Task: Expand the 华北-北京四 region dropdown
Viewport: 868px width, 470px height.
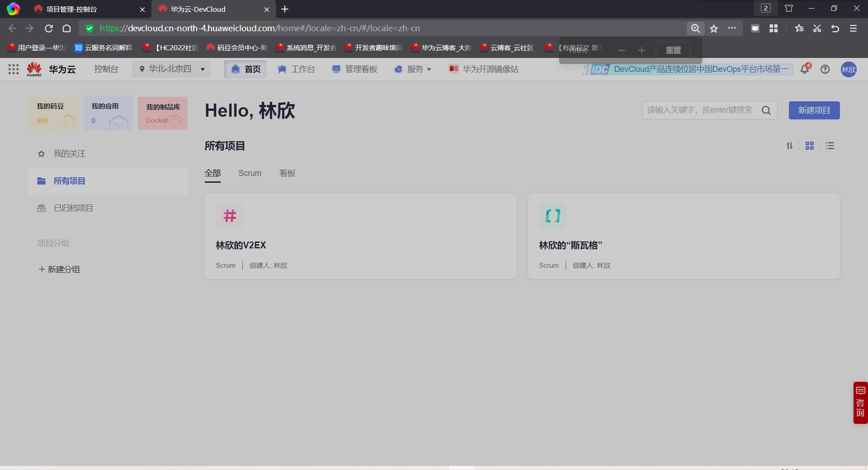Action: 171,69
